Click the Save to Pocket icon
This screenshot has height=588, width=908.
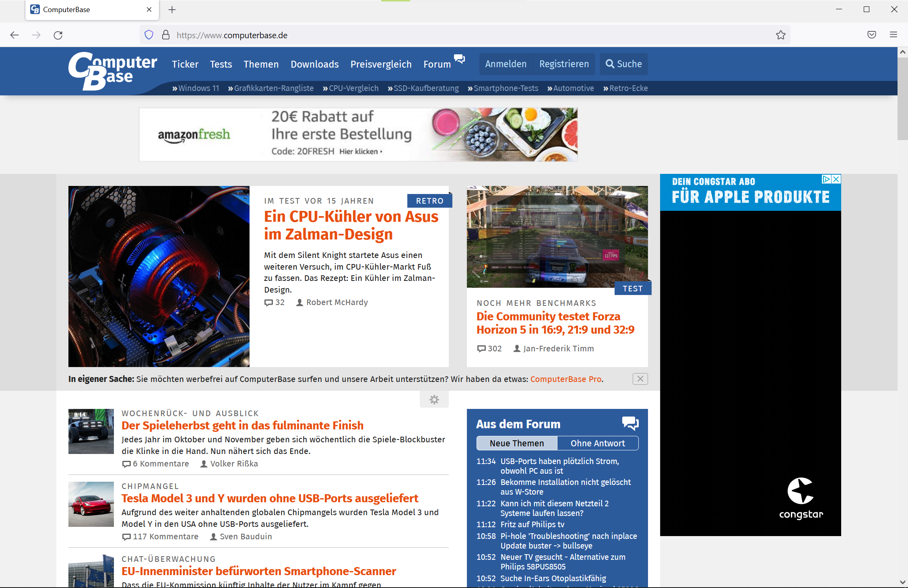871,35
